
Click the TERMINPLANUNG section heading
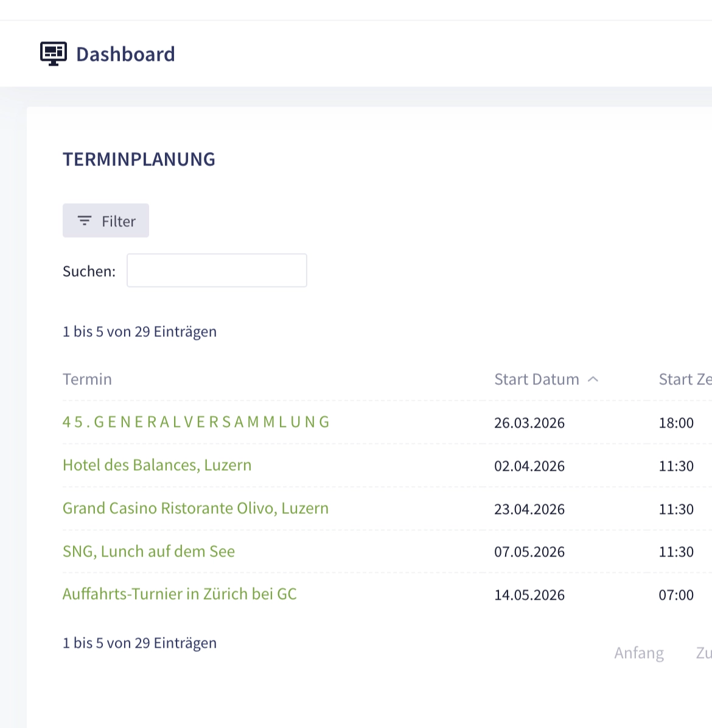pos(139,159)
